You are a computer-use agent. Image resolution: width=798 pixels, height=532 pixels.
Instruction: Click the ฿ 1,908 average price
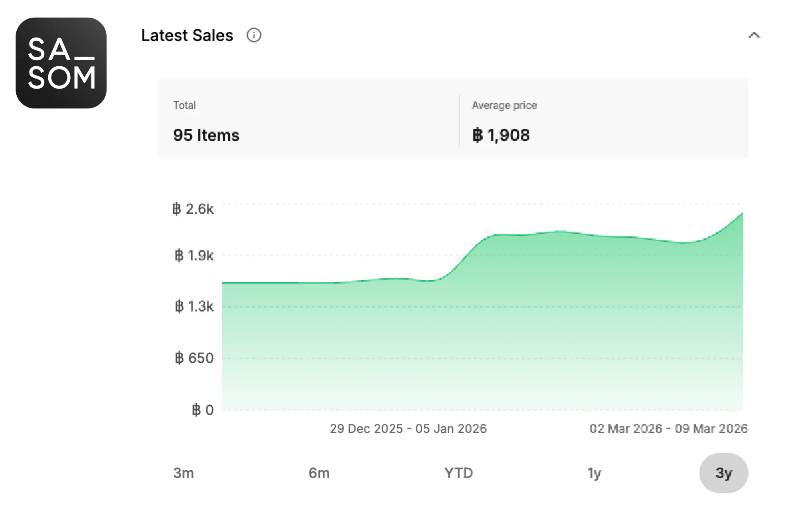pos(501,135)
